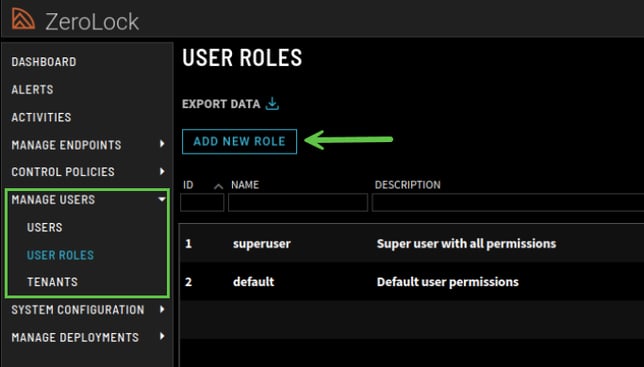Select the superuser role name
The height and width of the screenshot is (367, 644).
262,244
